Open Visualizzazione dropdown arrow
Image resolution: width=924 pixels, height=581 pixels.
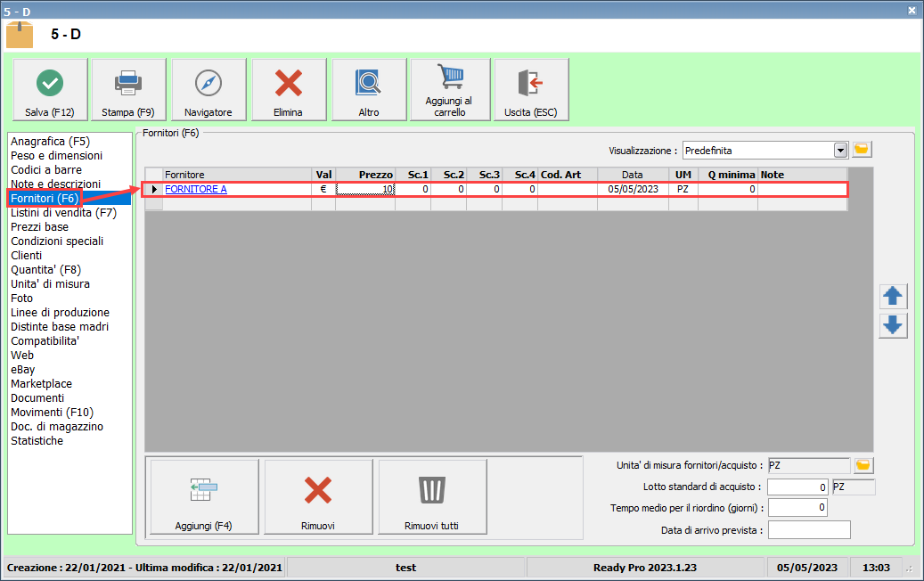click(841, 151)
